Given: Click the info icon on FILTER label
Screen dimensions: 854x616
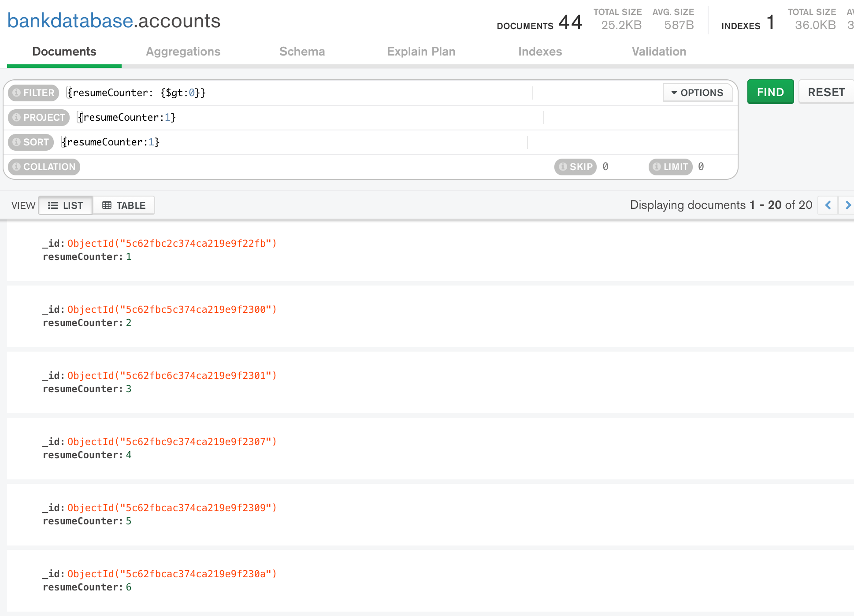Looking at the screenshot, I should click(x=17, y=93).
